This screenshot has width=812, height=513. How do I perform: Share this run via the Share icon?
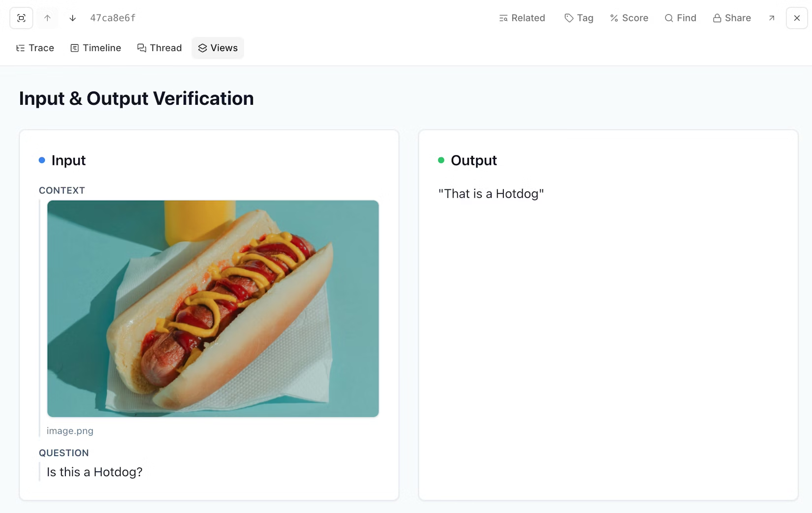[732, 18]
